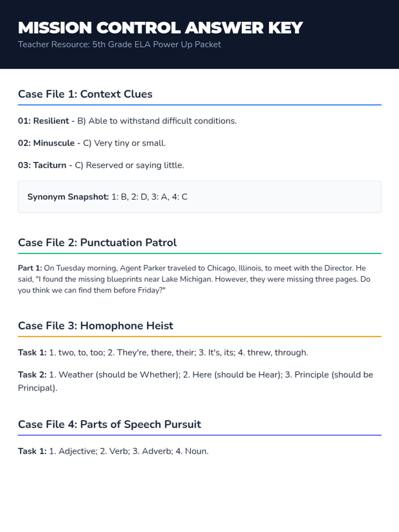Select the Case File 1: Context Clues heading
399x532 pixels.
coord(85,94)
